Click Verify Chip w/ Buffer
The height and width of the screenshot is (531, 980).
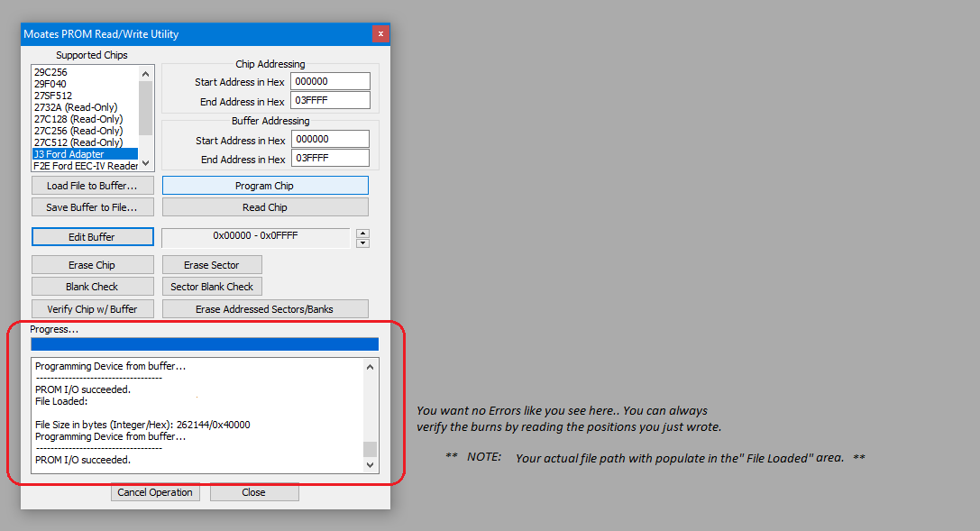tap(93, 309)
